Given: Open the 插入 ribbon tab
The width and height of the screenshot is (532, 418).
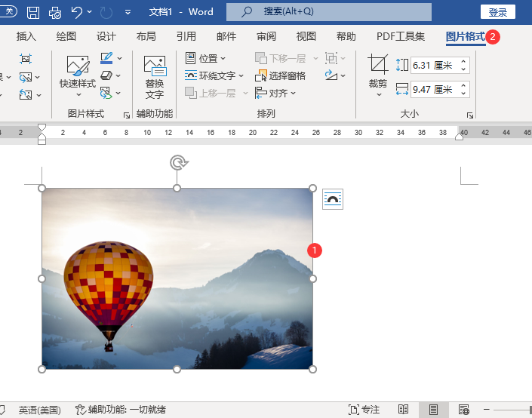Looking at the screenshot, I should [x=26, y=36].
